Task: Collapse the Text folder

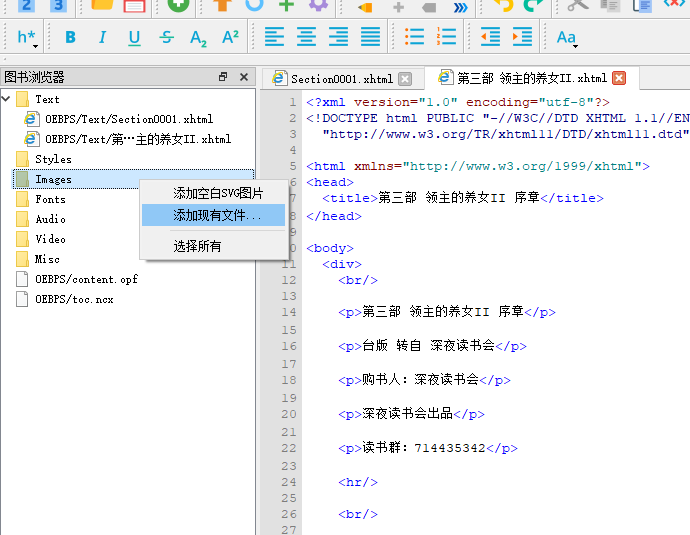Action: [6, 99]
